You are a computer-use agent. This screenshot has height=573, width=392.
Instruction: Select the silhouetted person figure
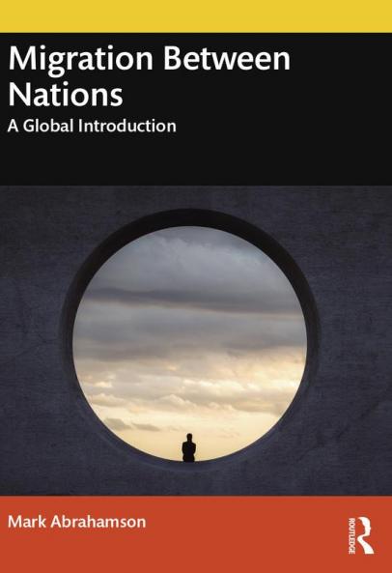click(188, 447)
